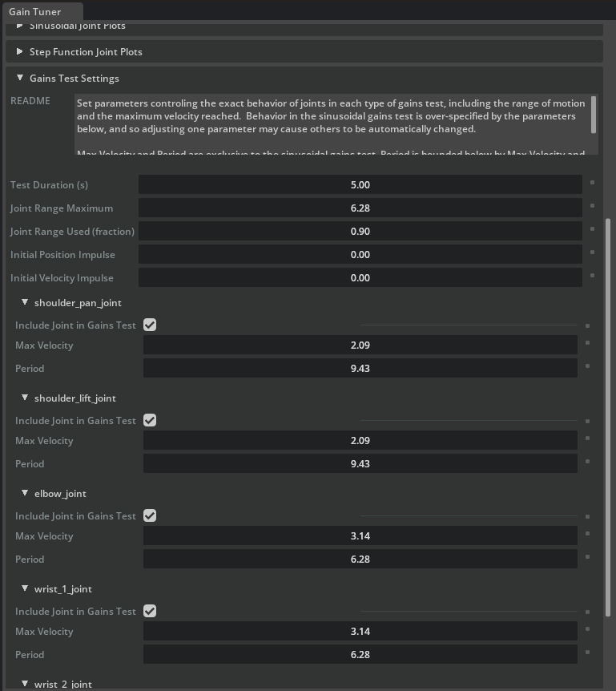Edit wrist_1_joint Max Velocity value

[x=360, y=632]
